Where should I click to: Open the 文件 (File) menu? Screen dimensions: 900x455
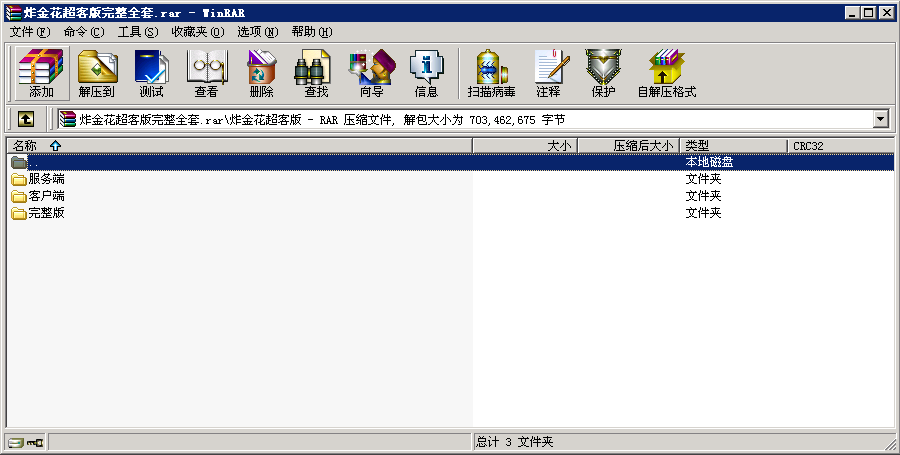[x=29, y=32]
